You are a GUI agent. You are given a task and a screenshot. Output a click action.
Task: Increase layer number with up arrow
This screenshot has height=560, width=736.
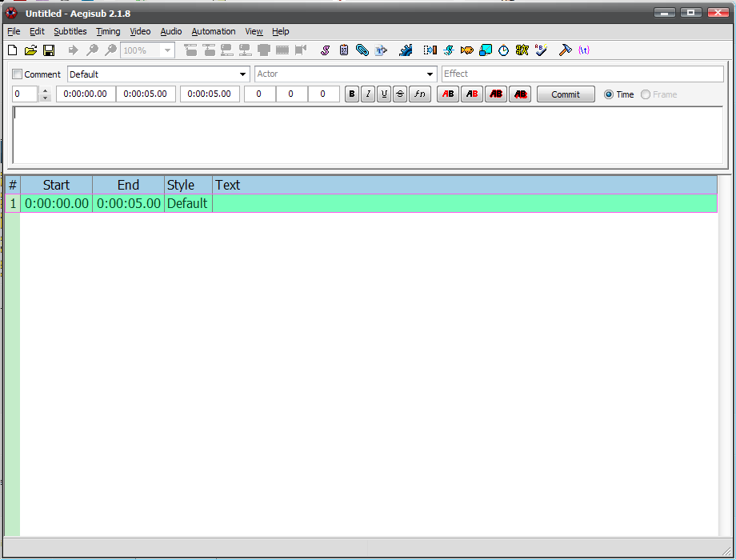pos(45,90)
